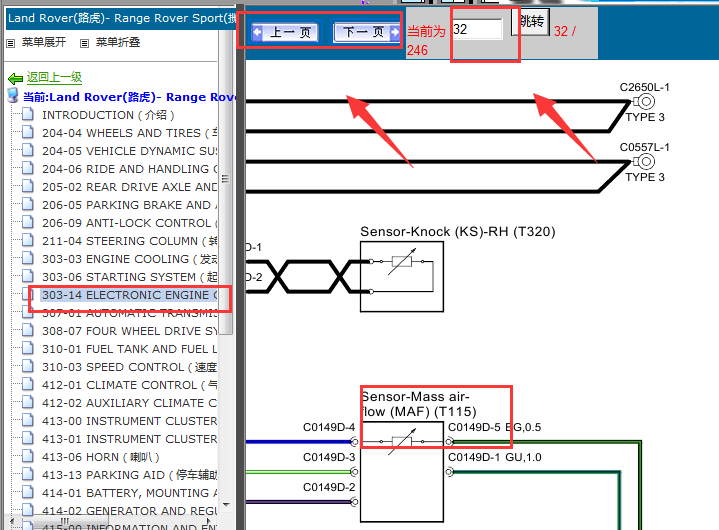Image resolution: width=719 pixels, height=530 pixels.
Task: Click Sensor-Knock (KS)-RH (T320) label
Action: 458,232
